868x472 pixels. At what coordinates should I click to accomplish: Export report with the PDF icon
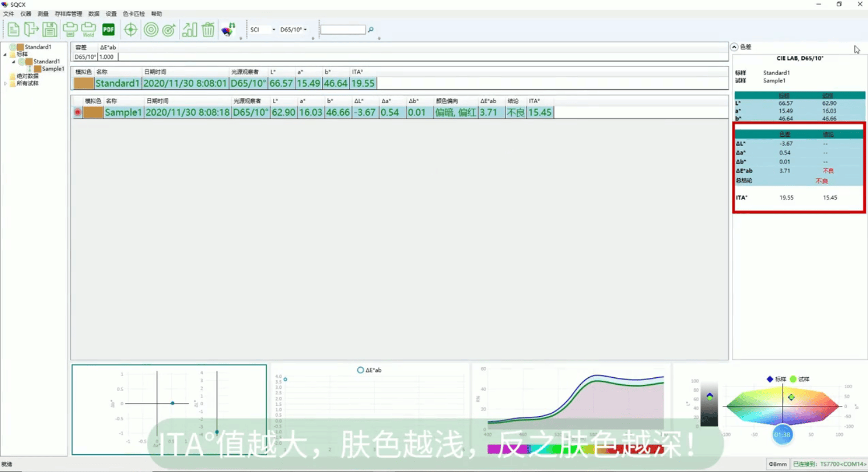point(108,30)
